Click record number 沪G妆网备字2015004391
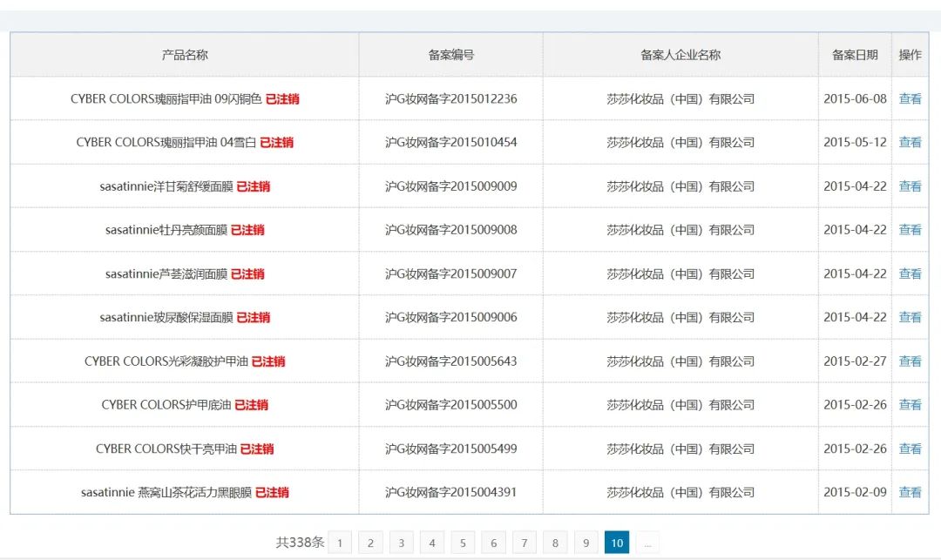This screenshot has width=941, height=560. point(451,492)
